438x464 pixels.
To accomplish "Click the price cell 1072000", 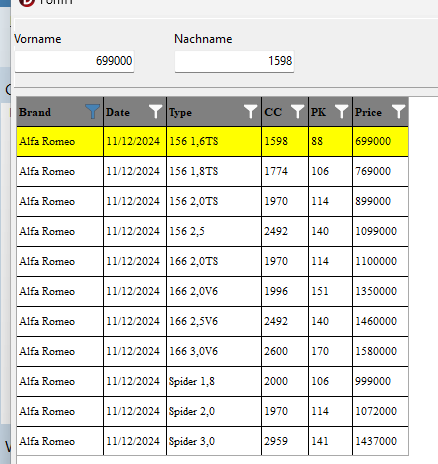I will pos(380,411).
